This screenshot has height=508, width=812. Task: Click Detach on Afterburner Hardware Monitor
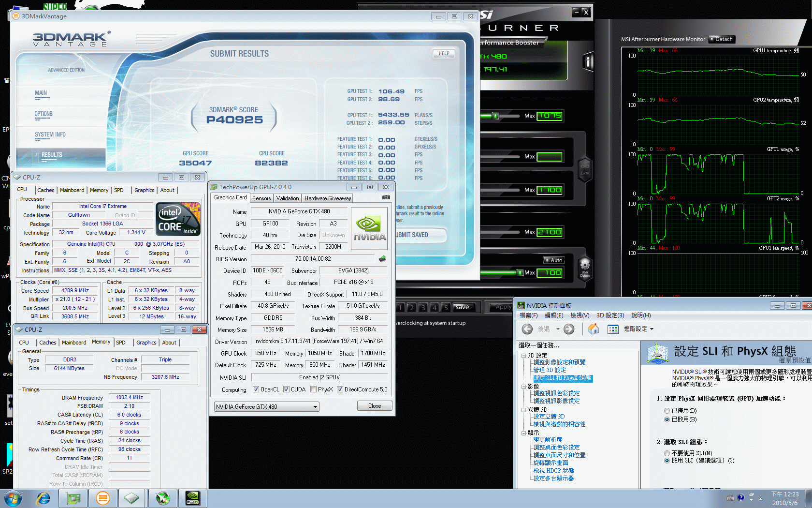click(x=722, y=39)
